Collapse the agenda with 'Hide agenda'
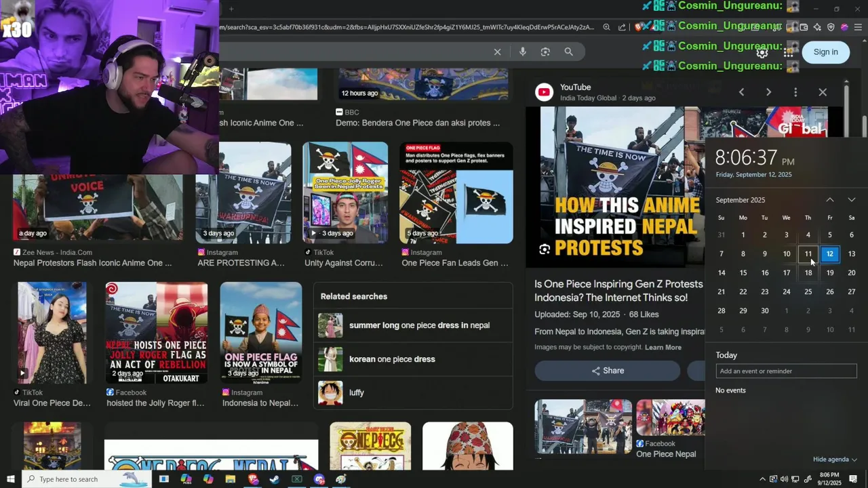 [835, 460]
